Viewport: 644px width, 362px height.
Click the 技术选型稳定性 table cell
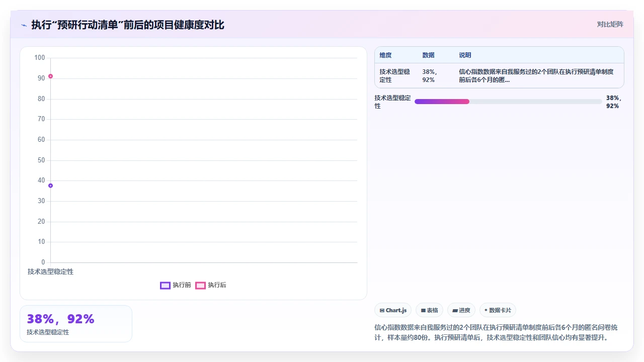395,75
